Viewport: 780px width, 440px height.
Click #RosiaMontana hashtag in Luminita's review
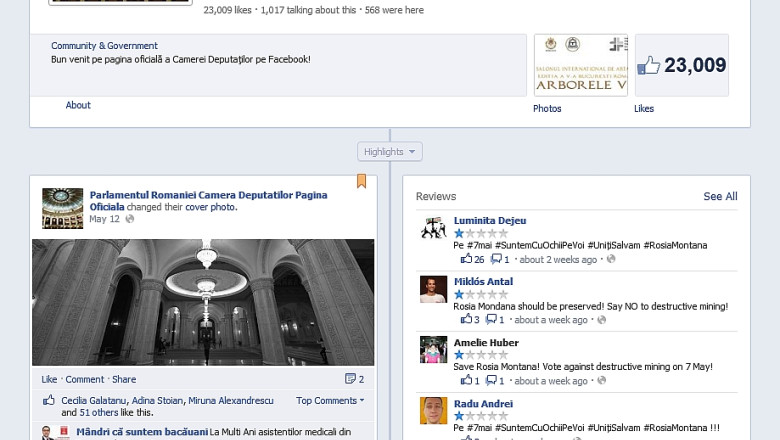[x=675, y=246]
